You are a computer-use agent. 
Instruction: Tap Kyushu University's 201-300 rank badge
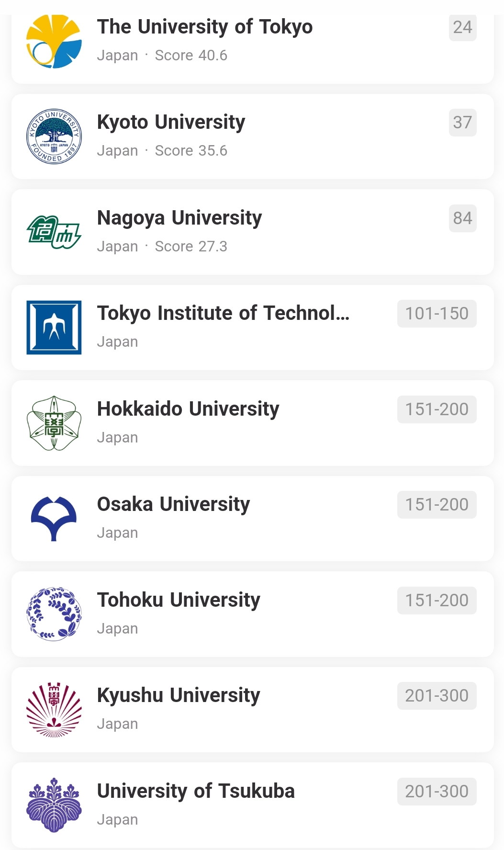(x=437, y=696)
